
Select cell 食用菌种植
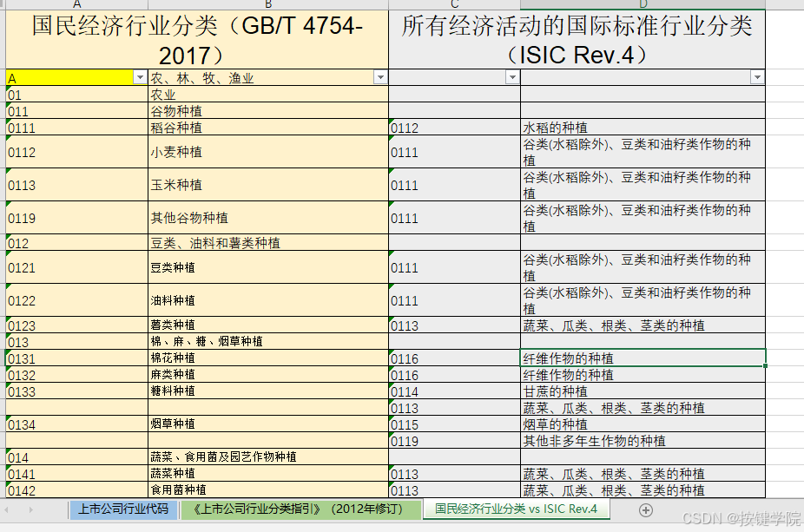click(x=268, y=489)
